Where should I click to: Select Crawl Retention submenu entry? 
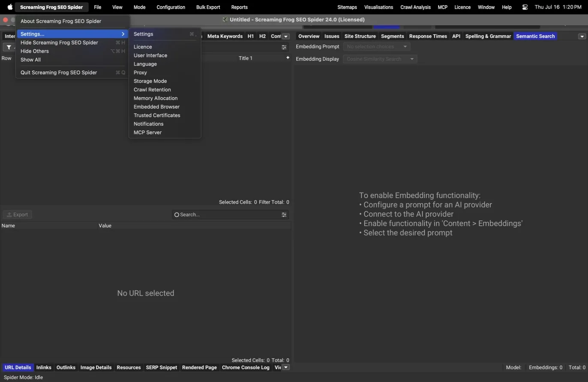(x=165, y=90)
